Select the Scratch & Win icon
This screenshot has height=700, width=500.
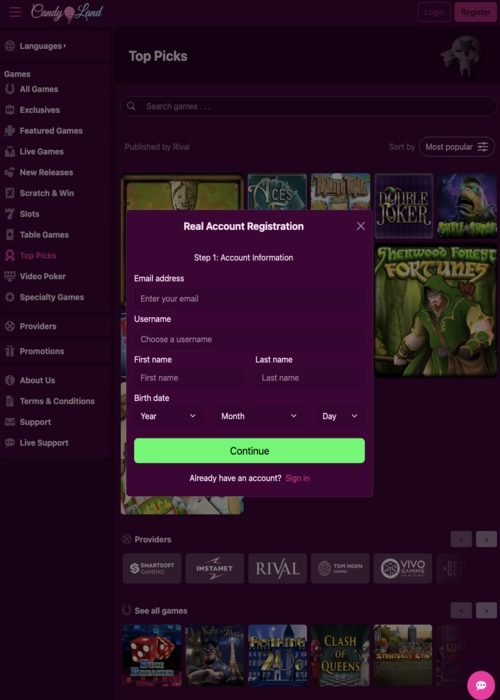pyautogui.click(x=10, y=193)
